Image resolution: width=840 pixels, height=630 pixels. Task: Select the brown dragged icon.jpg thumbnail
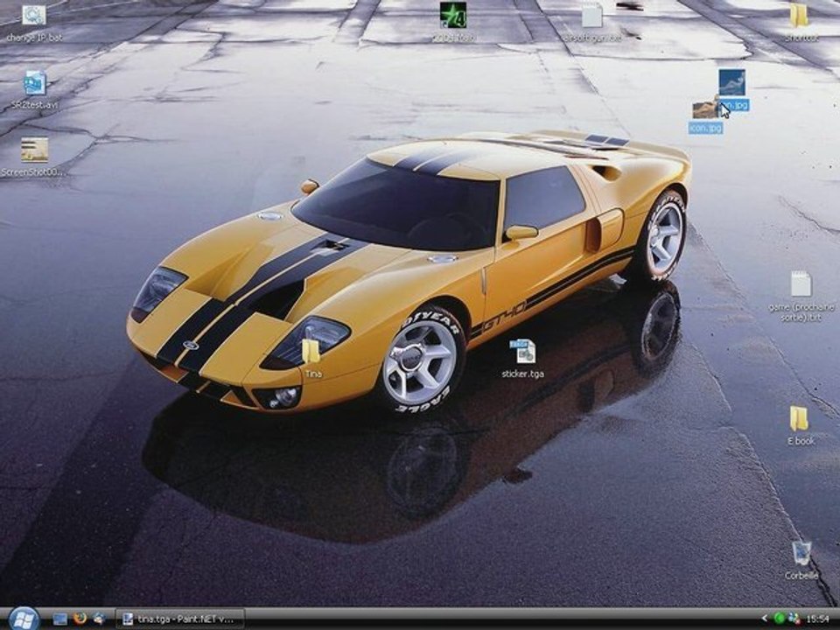tap(705, 108)
